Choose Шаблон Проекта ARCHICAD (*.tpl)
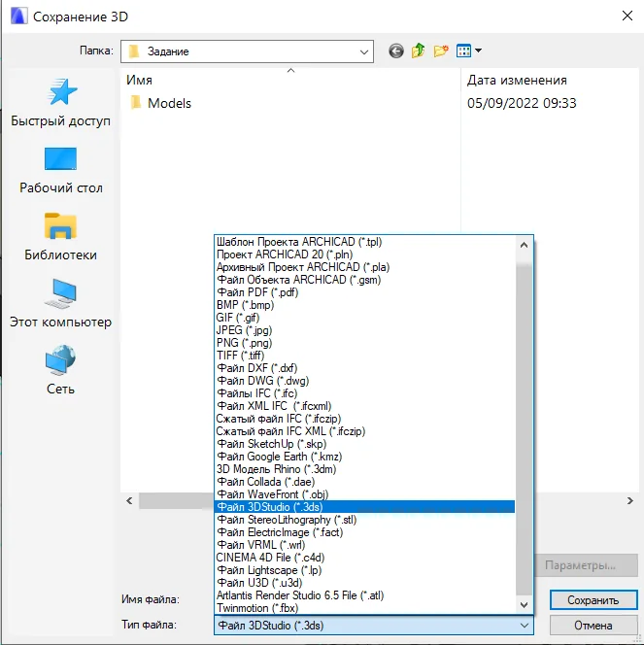Image resolution: width=644 pixels, height=645 pixels. click(x=364, y=242)
